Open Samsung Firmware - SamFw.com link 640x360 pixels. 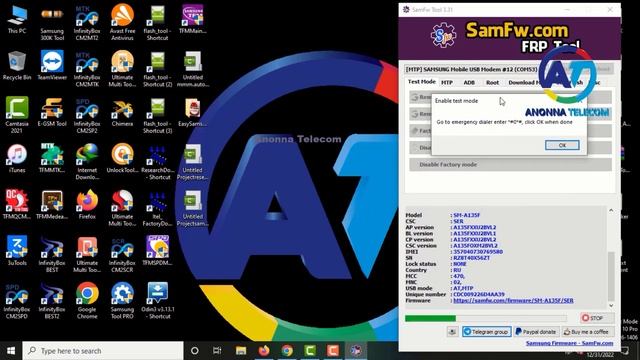click(569, 343)
